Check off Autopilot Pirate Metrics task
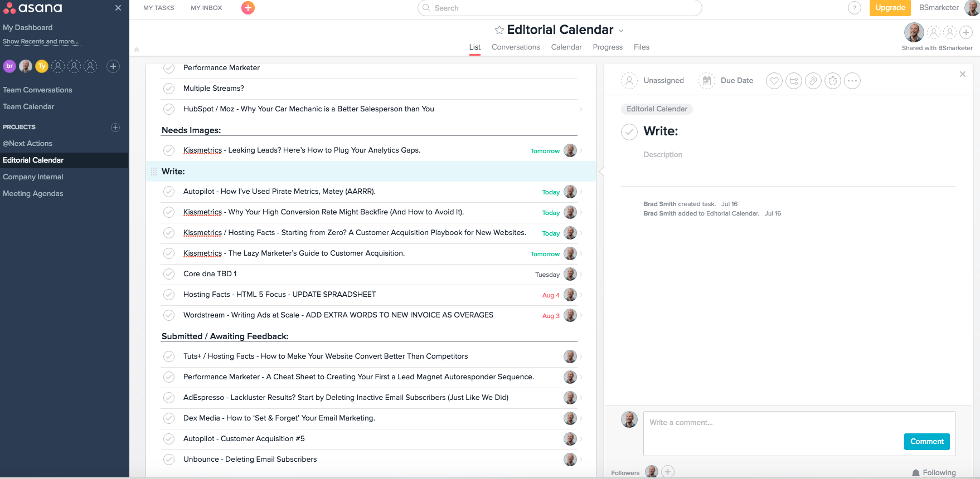The width and height of the screenshot is (980, 479). [169, 192]
